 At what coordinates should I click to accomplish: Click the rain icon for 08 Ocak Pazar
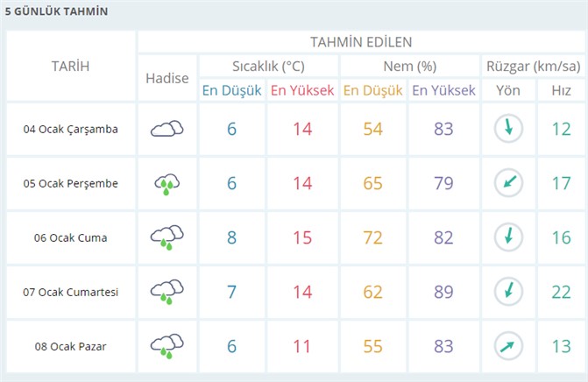click(x=166, y=346)
